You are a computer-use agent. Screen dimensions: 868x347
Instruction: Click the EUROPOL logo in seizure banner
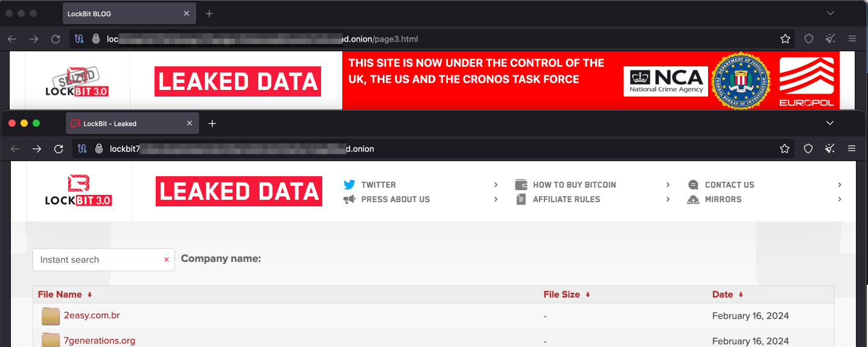pos(806,82)
